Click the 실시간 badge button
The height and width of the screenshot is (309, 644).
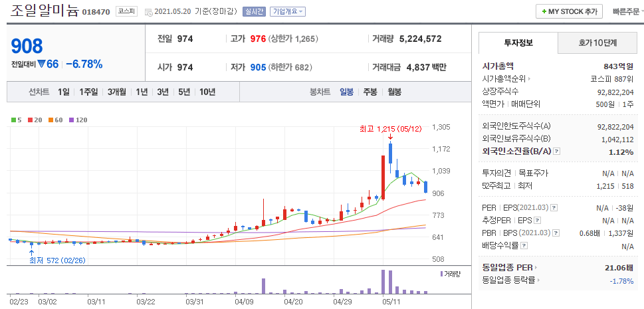coord(255,11)
